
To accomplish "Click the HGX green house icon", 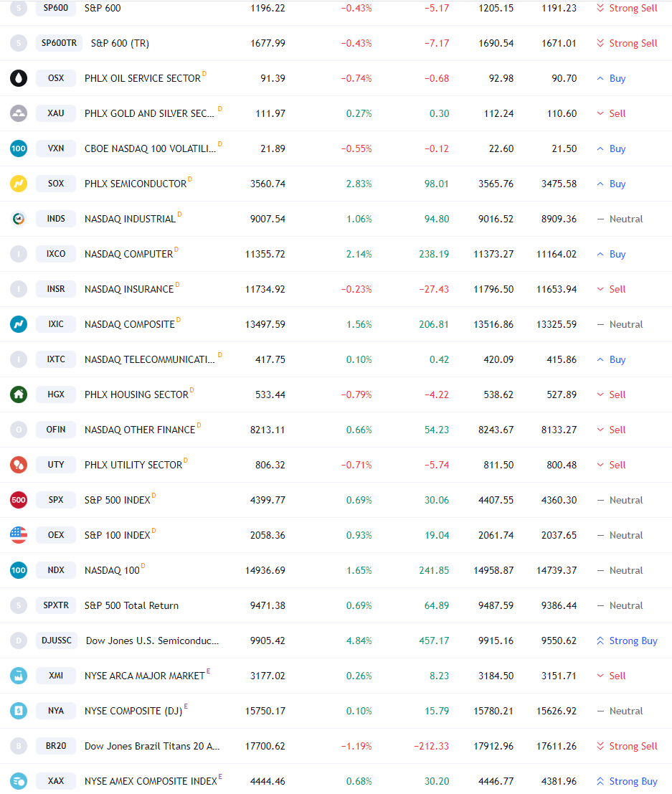I will point(19,394).
